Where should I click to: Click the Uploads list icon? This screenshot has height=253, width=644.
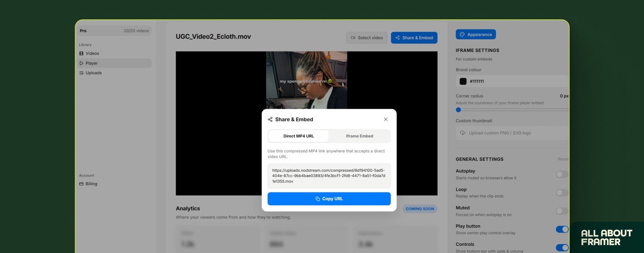pyautogui.click(x=81, y=73)
